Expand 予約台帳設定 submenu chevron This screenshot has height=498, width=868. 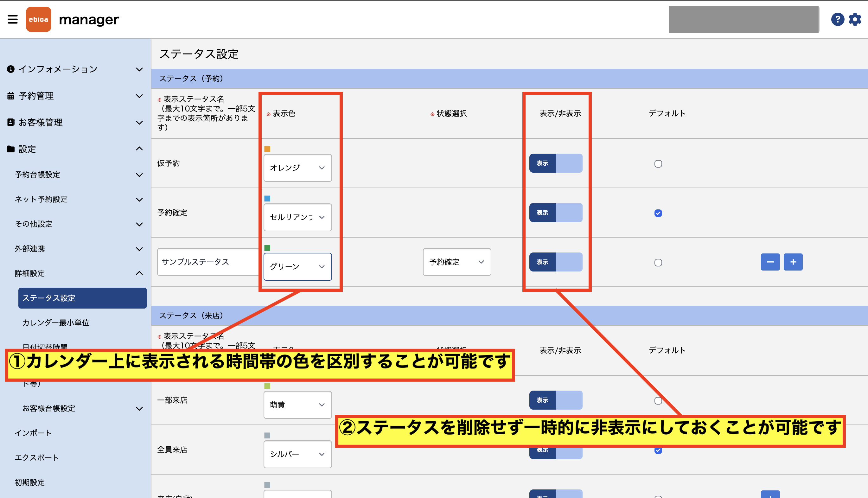pyautogui.click(x=139, y=175)
